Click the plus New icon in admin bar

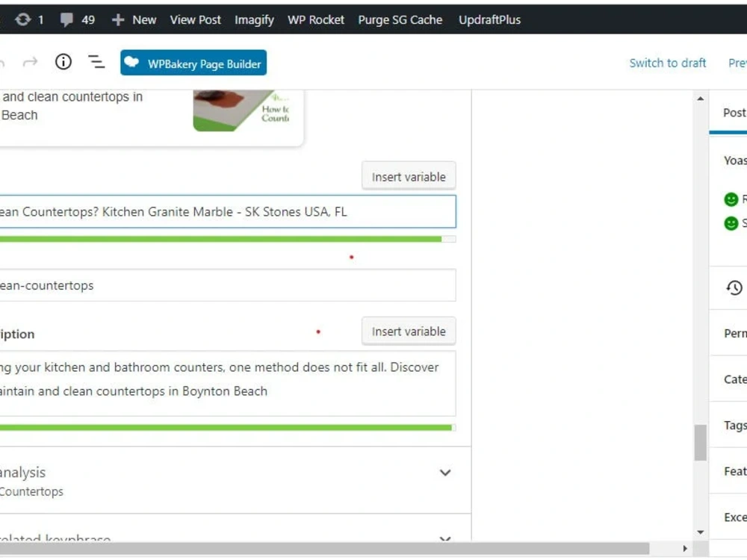point(118,19)
